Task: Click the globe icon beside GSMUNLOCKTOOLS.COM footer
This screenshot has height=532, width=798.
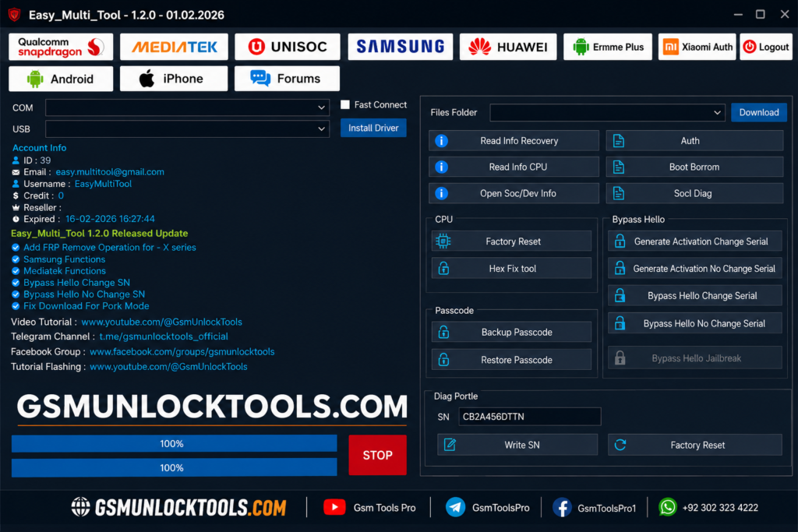Action: point(80,506)
